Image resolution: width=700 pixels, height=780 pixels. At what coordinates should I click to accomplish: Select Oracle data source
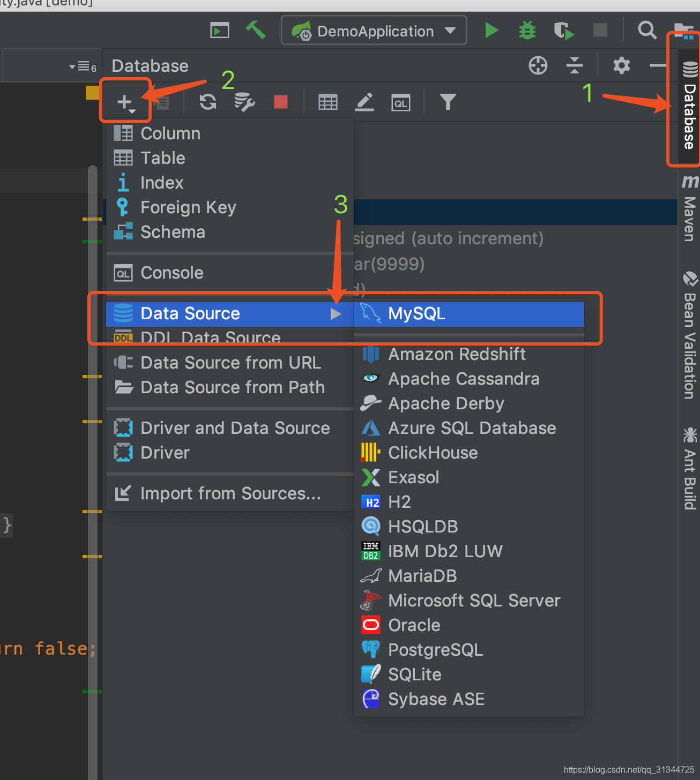(469, 625)
